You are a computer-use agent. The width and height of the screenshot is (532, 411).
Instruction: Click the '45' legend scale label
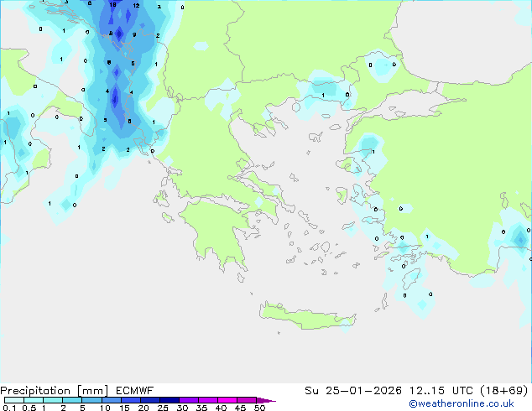[x=240, y=408]
